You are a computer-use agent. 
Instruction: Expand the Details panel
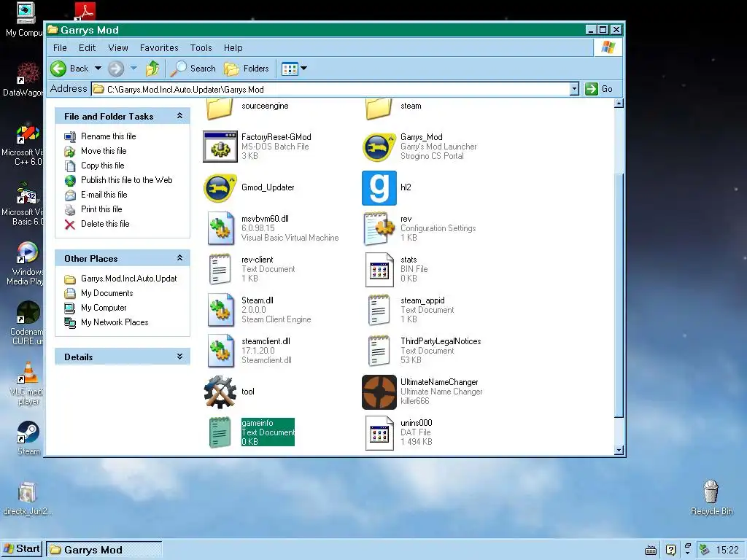click(179, 356)
